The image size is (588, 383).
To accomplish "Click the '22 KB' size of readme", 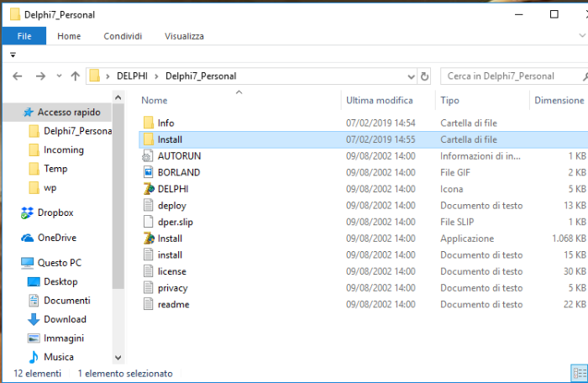I will (575, 304).
